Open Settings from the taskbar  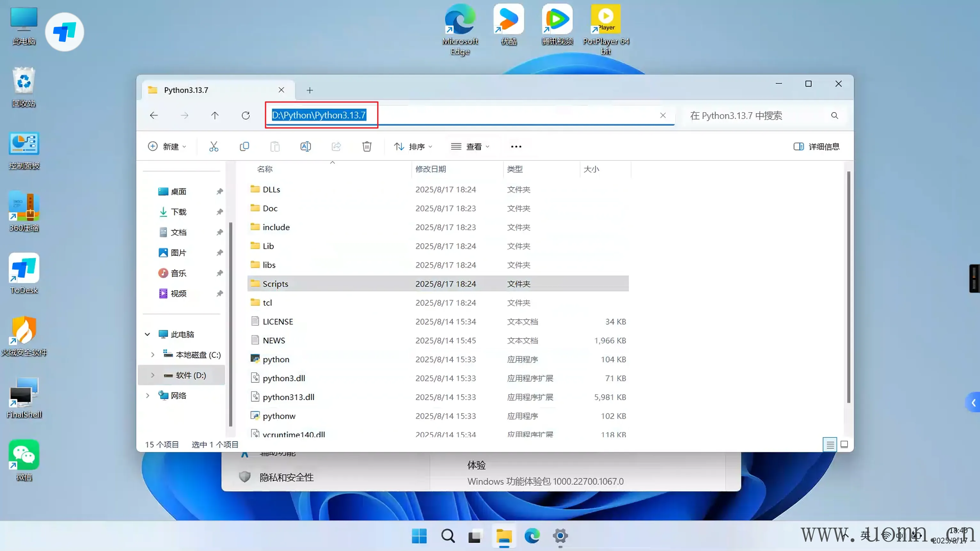point(560,536)
